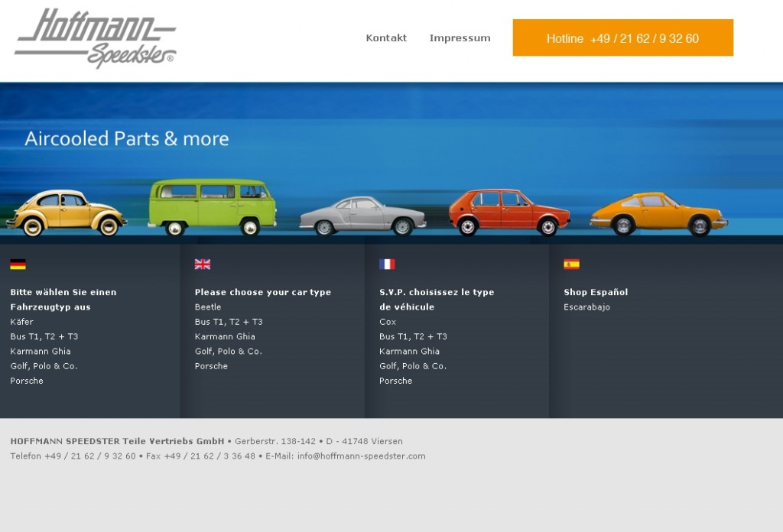Select the silver Karmann Ghia car image
Screen dimensions: 783x532
(362, 216)
